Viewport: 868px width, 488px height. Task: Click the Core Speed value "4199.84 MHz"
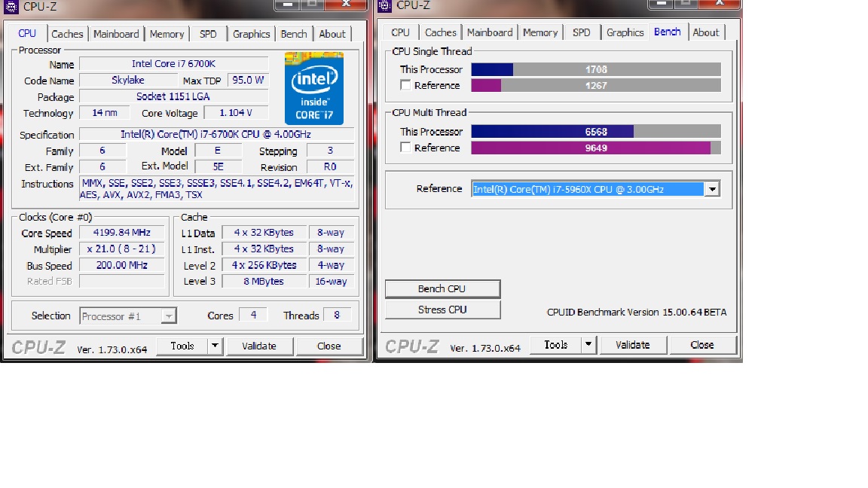pyautogui.click(x=122, y=233)
